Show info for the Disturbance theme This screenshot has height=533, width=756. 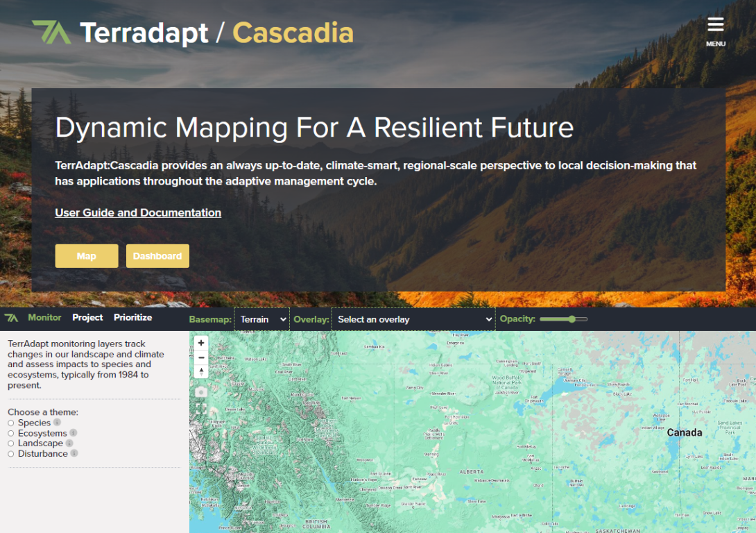74,453
